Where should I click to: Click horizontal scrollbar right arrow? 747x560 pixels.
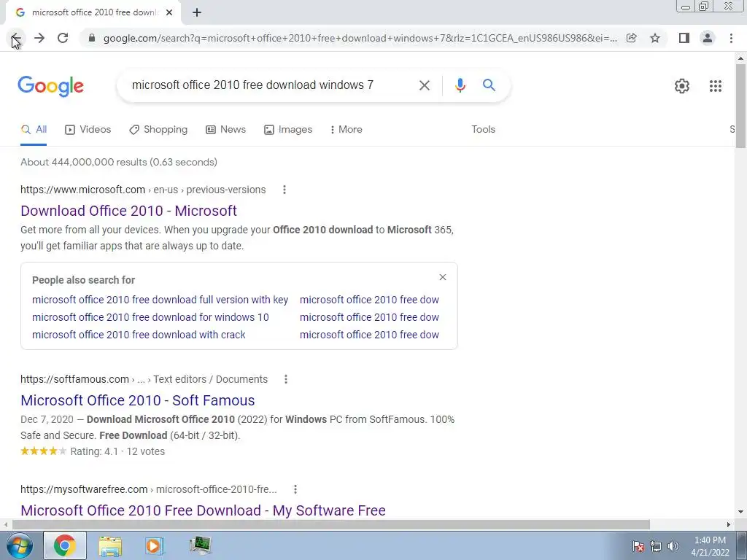coord(729,524)
